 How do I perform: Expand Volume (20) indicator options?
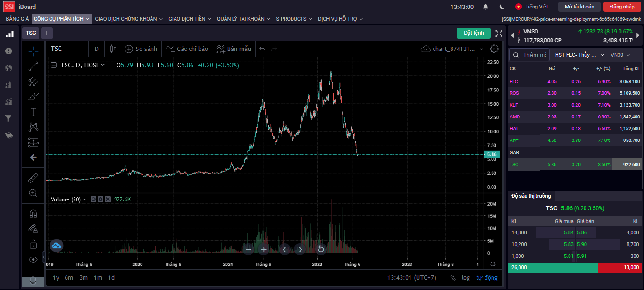pyautogui.click(x=84, y=199)
